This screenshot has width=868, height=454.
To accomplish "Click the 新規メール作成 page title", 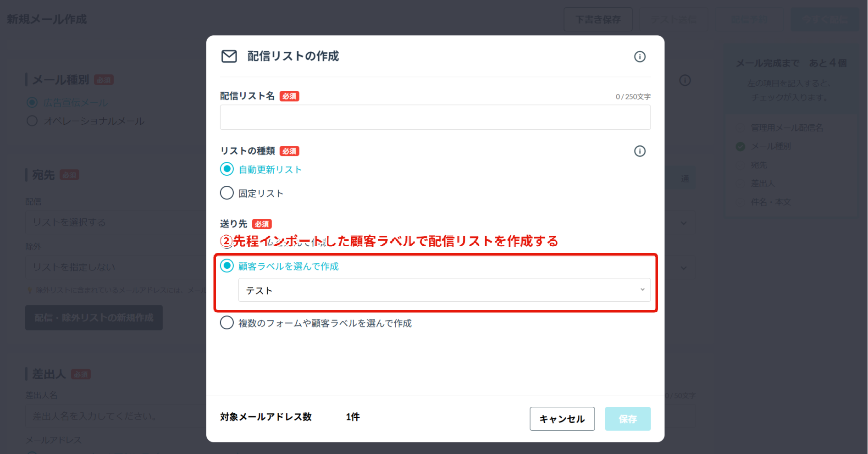I will pyautogui.click(x=47, y=19).
